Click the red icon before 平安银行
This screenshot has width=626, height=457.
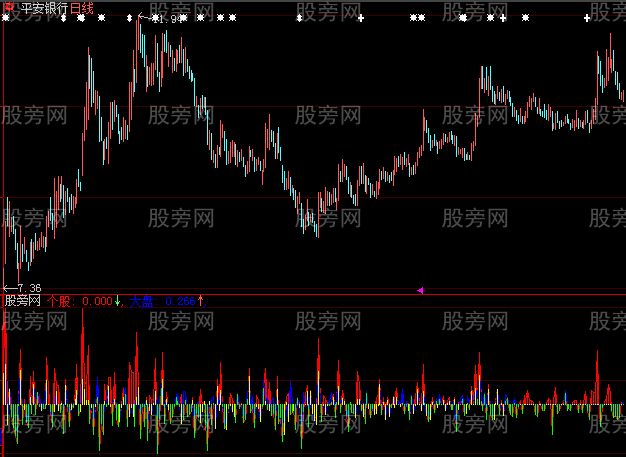tap(8, 7)
